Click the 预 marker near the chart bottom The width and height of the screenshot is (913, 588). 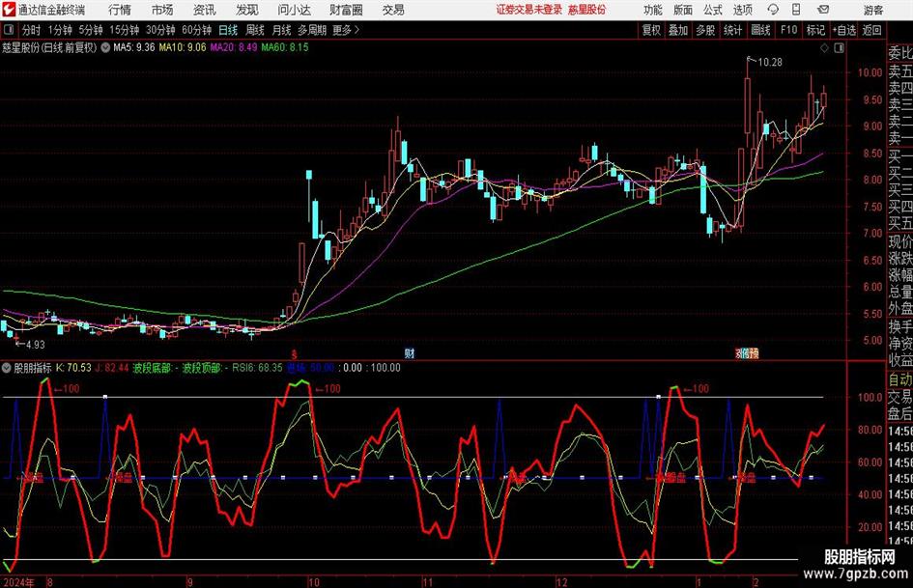click(754, 352)
